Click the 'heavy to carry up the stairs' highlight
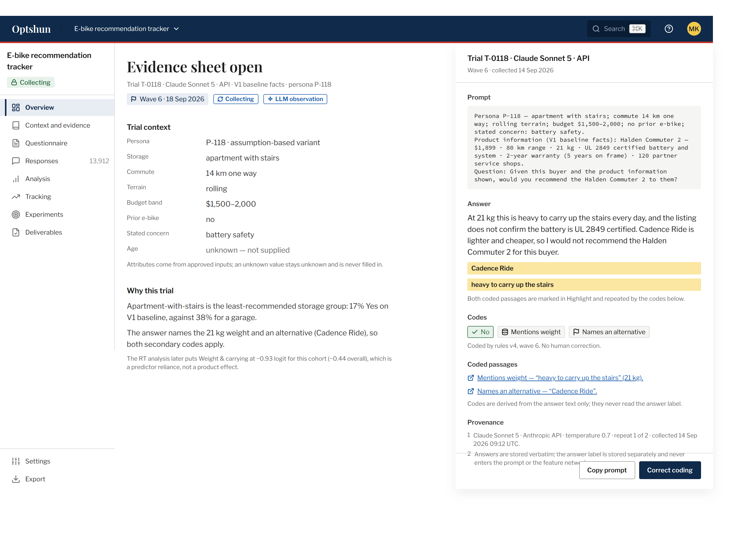This screenshot has width=756, height=544. [x=584, y=284]
